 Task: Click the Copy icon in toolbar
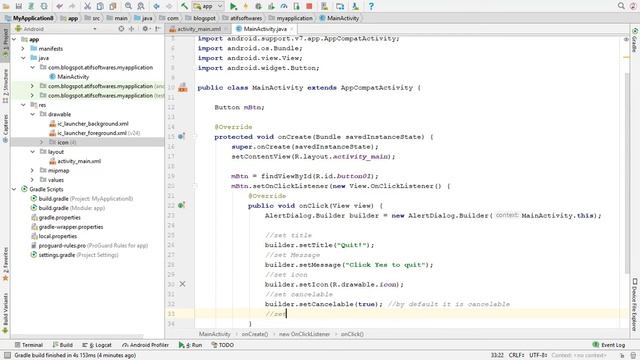tap(100, 6)
